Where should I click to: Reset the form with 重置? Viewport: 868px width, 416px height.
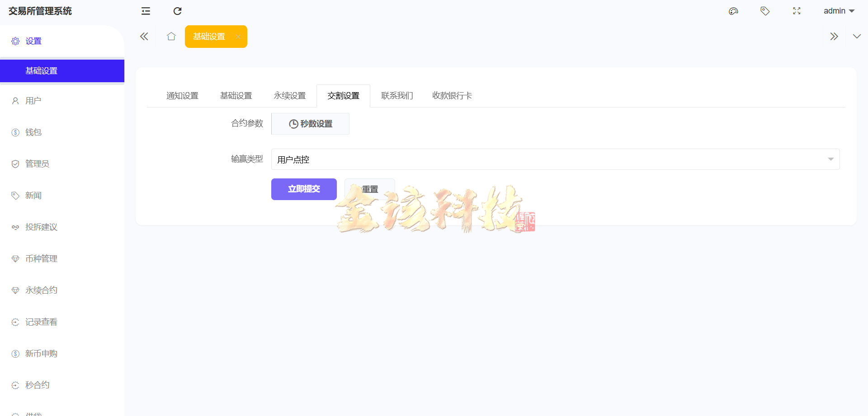tap(369, 189)
